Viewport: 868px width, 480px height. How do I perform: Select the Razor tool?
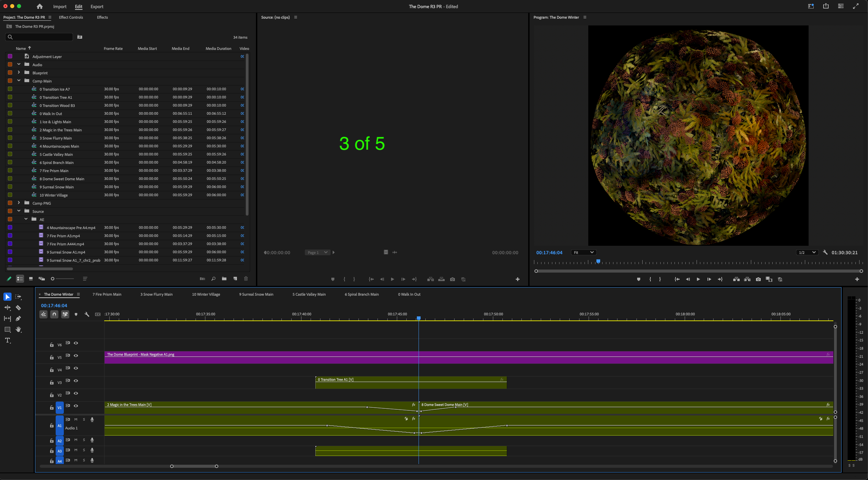[18, 308]
